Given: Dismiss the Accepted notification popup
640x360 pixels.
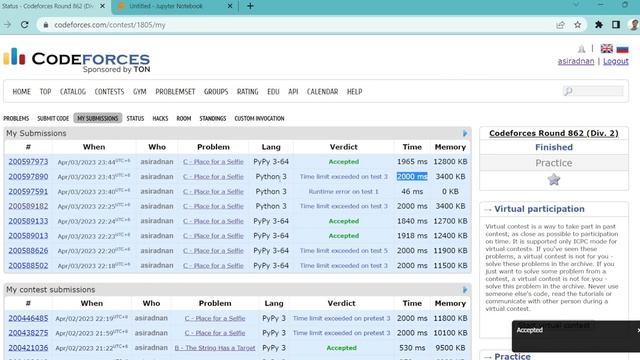Looking at the screenshot, I should point(638,330).
